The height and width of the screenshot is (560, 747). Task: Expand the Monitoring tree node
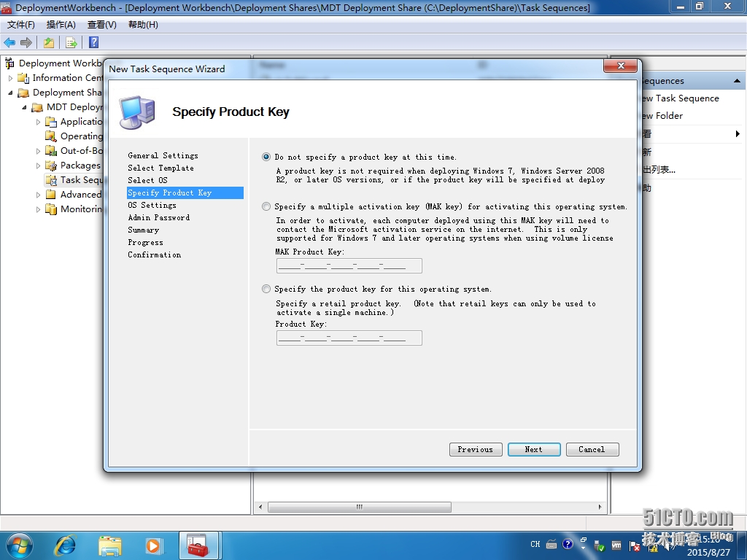[x=38, y=209]
